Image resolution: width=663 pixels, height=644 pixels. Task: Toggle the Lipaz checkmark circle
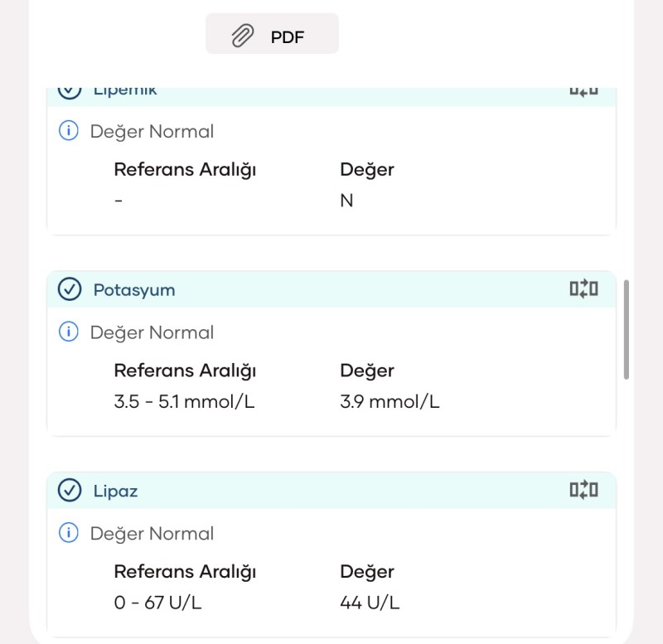70,490
